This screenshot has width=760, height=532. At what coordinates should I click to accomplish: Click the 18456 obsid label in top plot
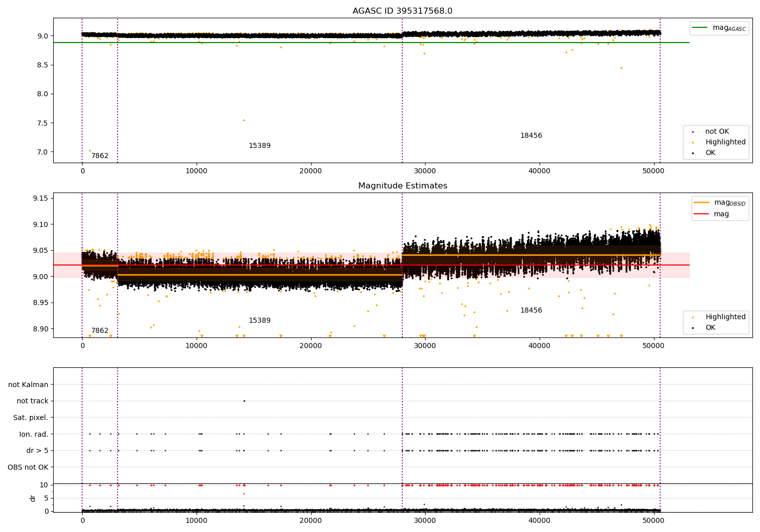[x=531, y=136]
